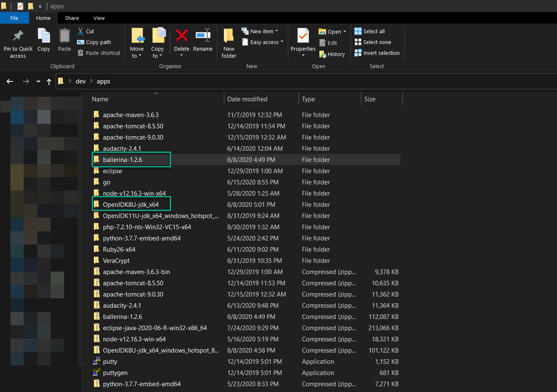The height and width of the screenshot is (392, 557).
Task: Click folder icon of VeraCrypt
Action: [x=96, y=260]
